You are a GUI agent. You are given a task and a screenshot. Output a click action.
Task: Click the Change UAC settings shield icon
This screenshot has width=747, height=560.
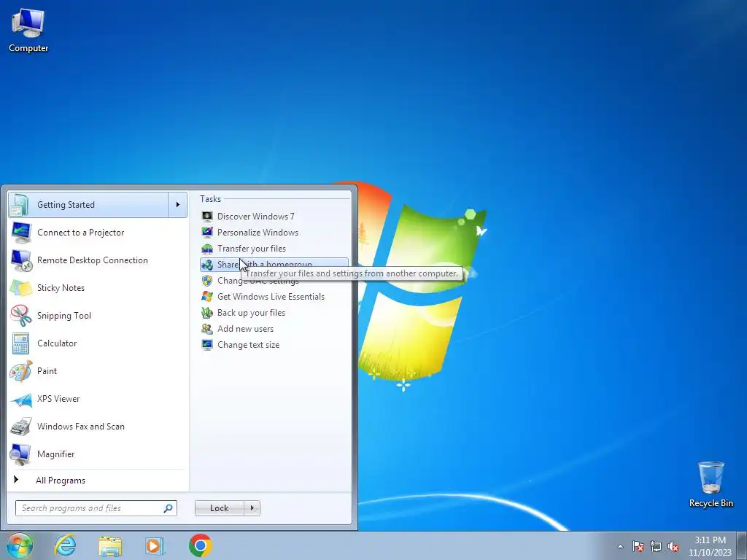pos(207,281)
